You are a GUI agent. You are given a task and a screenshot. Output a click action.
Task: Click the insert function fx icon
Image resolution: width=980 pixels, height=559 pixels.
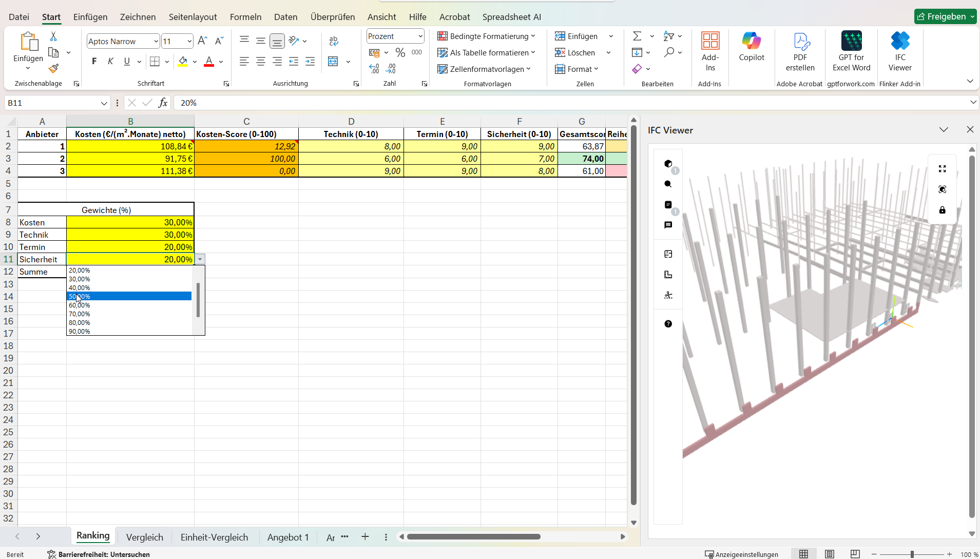click(163, 103)
